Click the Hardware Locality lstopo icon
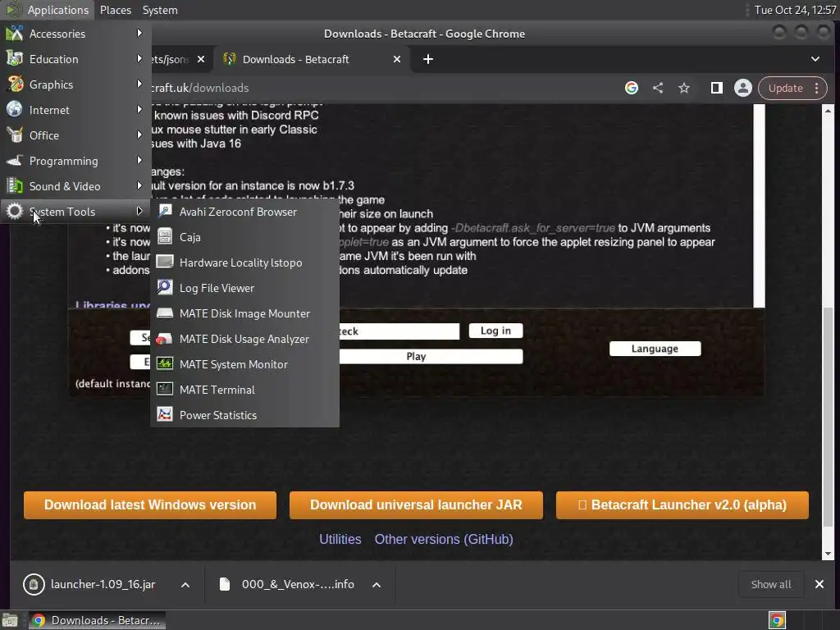 pyautogui.click(x=164, y=262)
